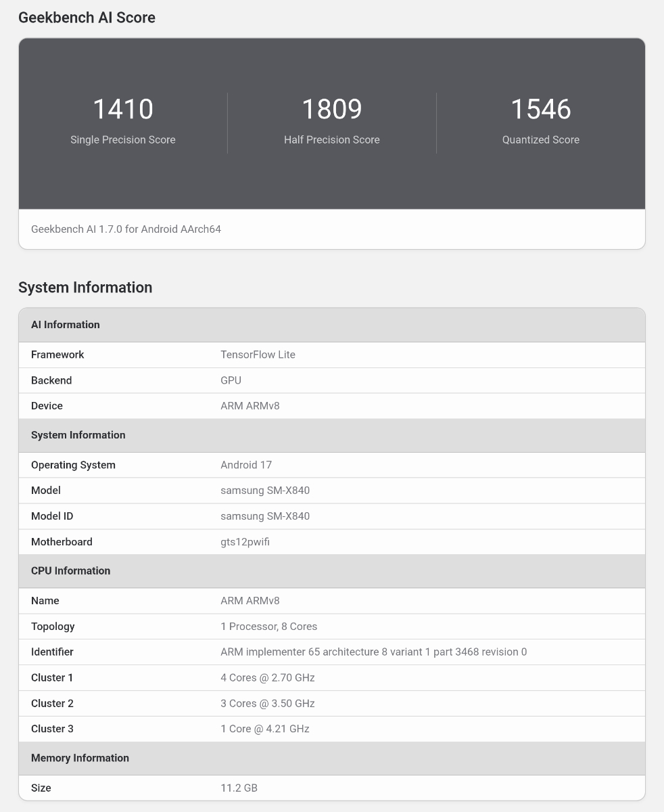This screenshot has width=664, height=812.
Task: Click the page-level 'System Information' heading above the table
Action: point(85,288)
